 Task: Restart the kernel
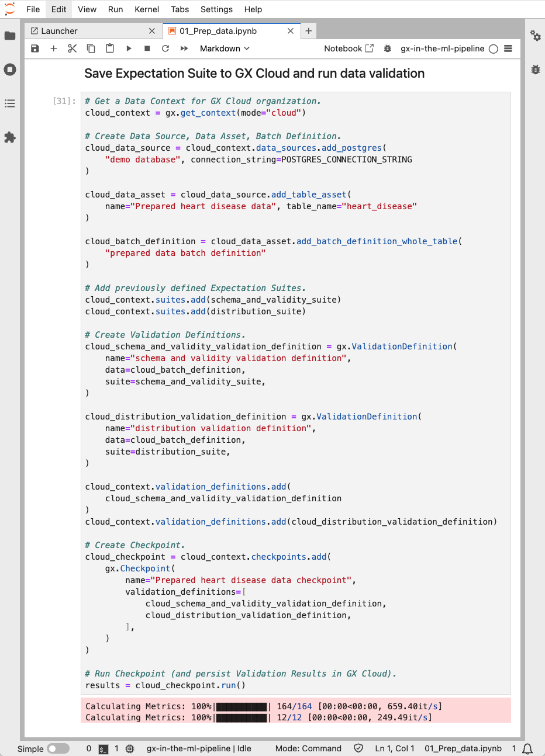165,48
